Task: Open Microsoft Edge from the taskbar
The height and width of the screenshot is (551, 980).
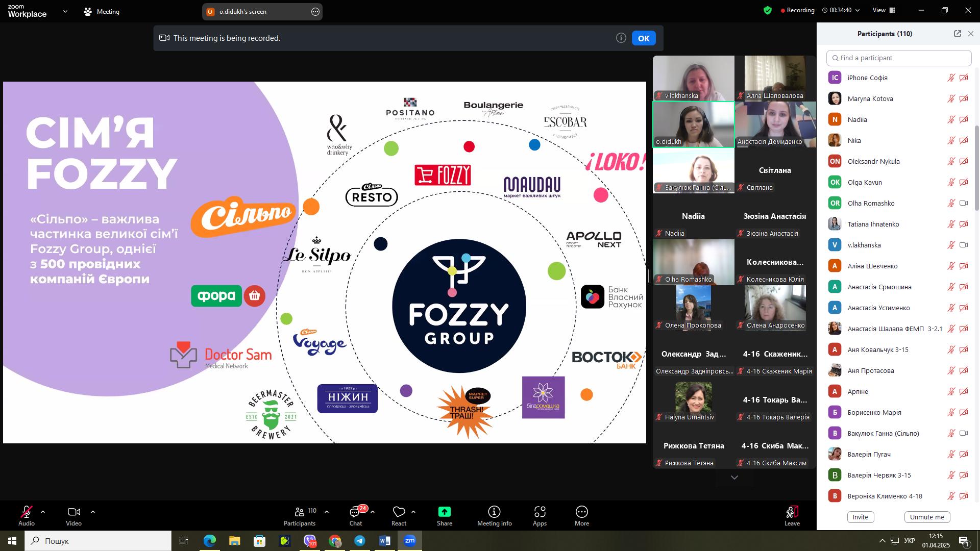Action: pyautogui.click(x=210, y=541)
